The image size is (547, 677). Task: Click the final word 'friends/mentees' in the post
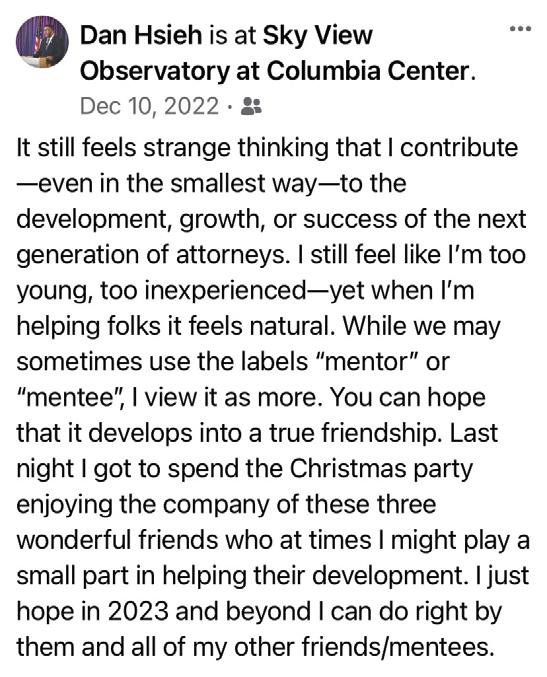click(397, 648)
